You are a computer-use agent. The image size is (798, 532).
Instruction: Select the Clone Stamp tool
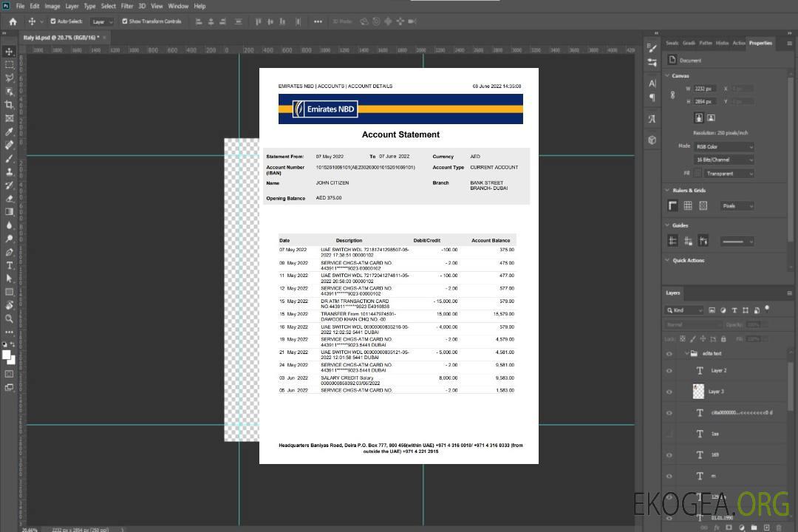(x=9, y=172)
